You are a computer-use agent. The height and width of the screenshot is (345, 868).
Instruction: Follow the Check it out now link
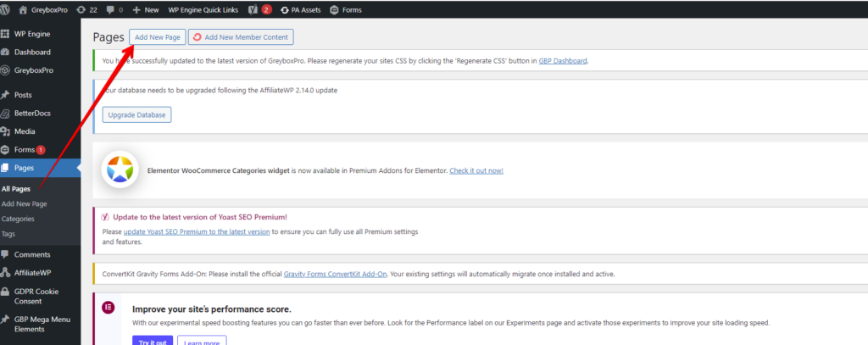click(x=476, y=170)
